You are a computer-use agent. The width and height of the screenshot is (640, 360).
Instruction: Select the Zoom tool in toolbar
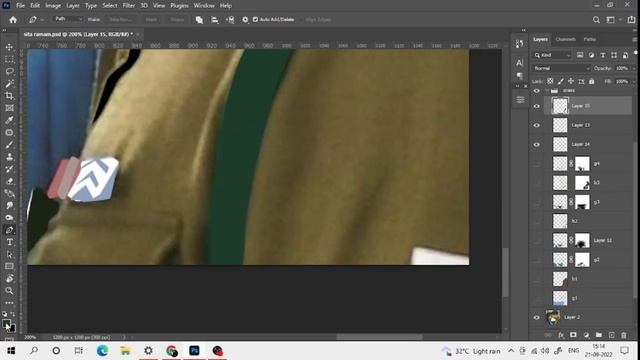pos(9,291)
